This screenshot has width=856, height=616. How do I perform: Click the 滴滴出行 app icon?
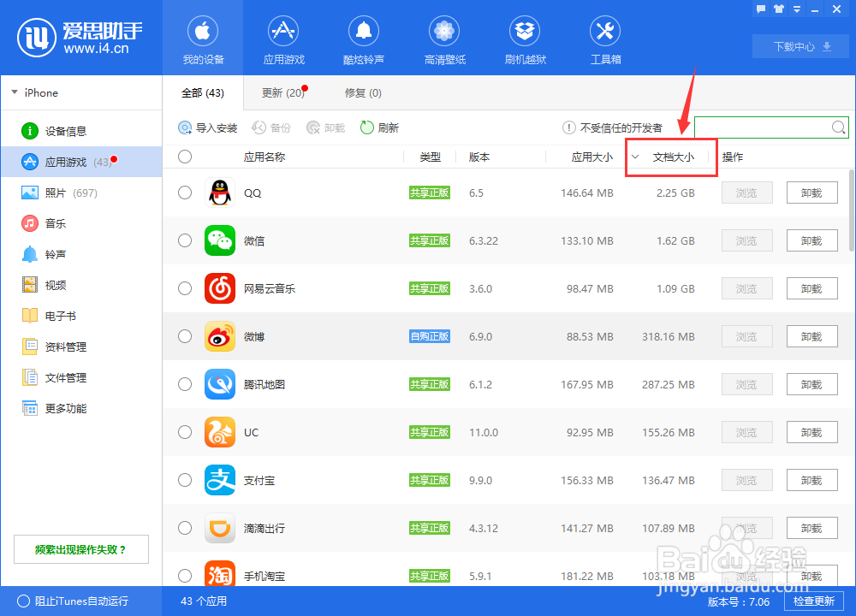coord(219,528)
